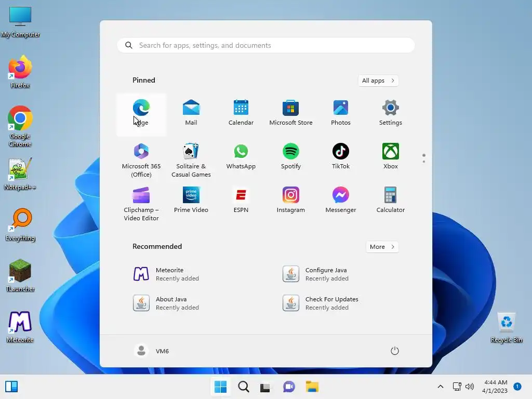532x399 pixels.
Task: Open the VM6 user account menu
Action: click(x=151, y=351)
